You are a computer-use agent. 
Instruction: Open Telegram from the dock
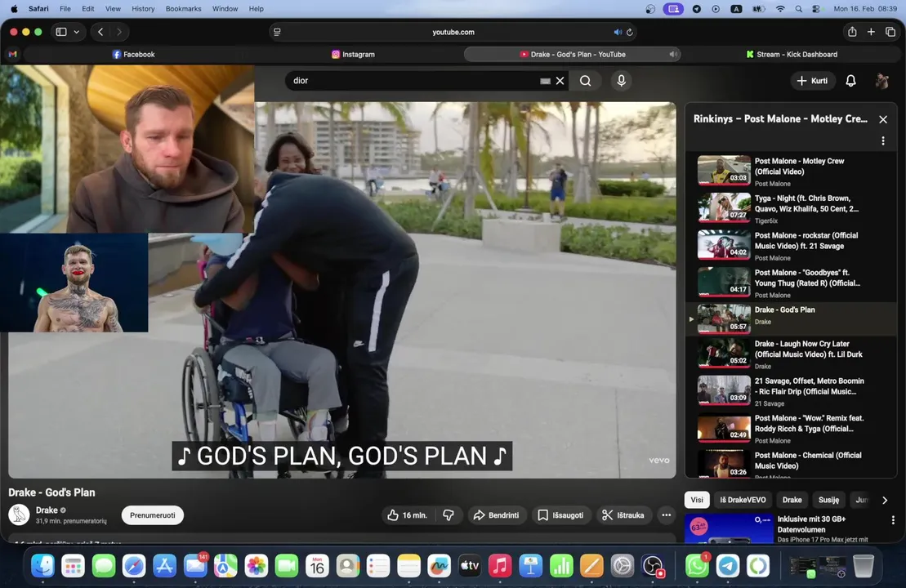(727, 566)
